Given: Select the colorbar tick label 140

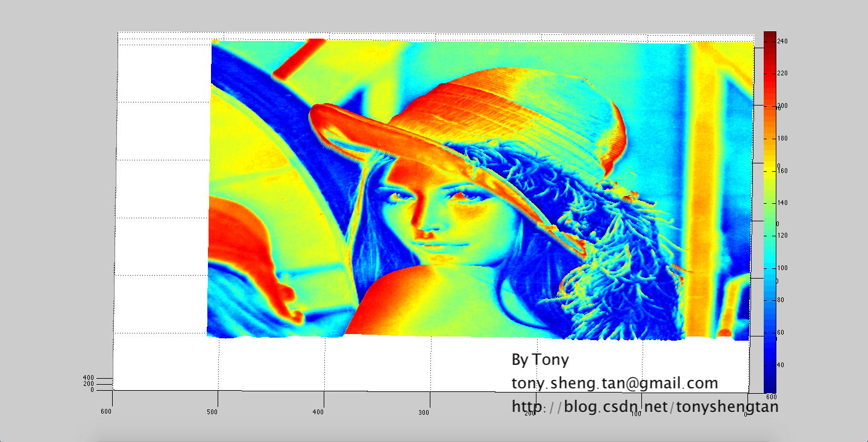Looking at the screenshot, I should tap(783, 203).
